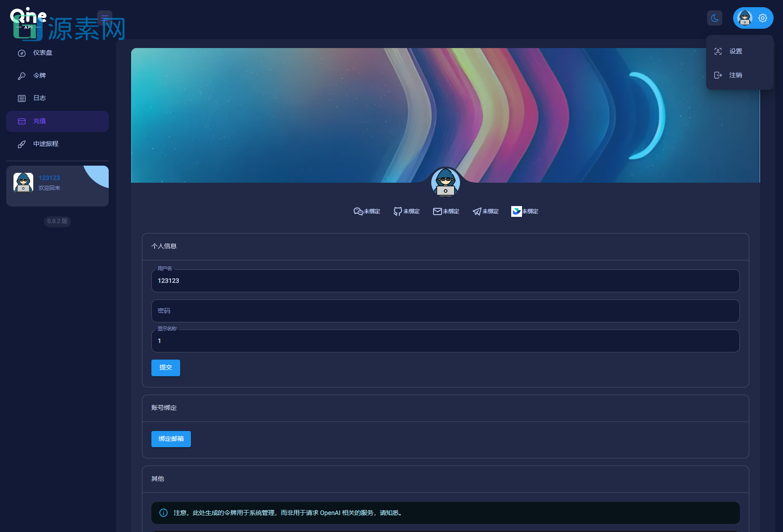Click into the 密码 password field
The height and width of the screenshot is (532, 783).
tap(445, 311)
